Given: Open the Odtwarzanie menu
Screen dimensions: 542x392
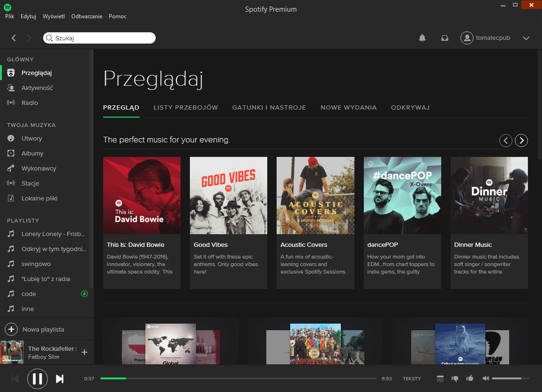Looking at the screenshot, I should (x=87, y=16).
